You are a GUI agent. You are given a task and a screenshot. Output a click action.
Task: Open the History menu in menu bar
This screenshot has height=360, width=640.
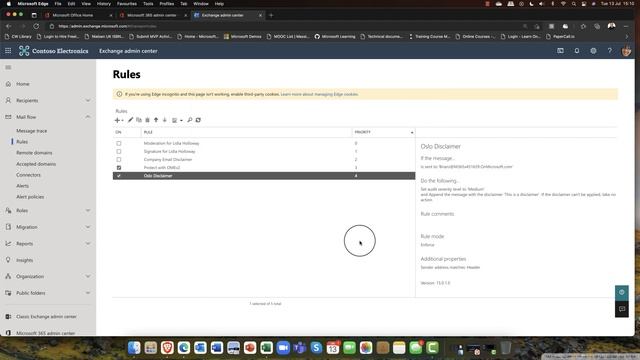[x=104, y=4]
